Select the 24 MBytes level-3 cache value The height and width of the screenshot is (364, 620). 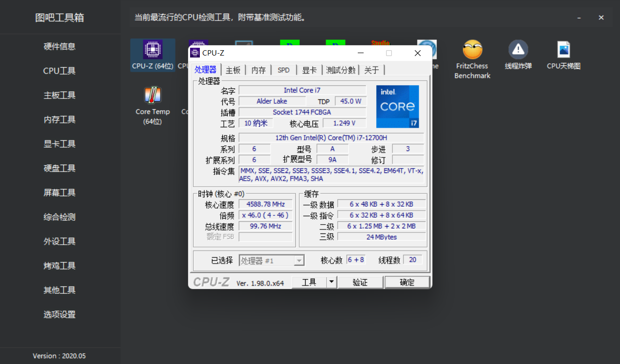click(x=381, y=237)
